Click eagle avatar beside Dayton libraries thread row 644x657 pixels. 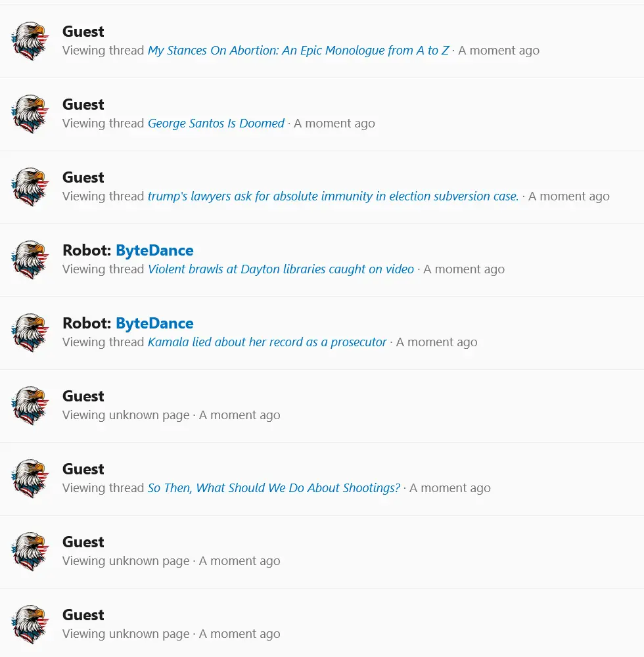tap(30, 260)
